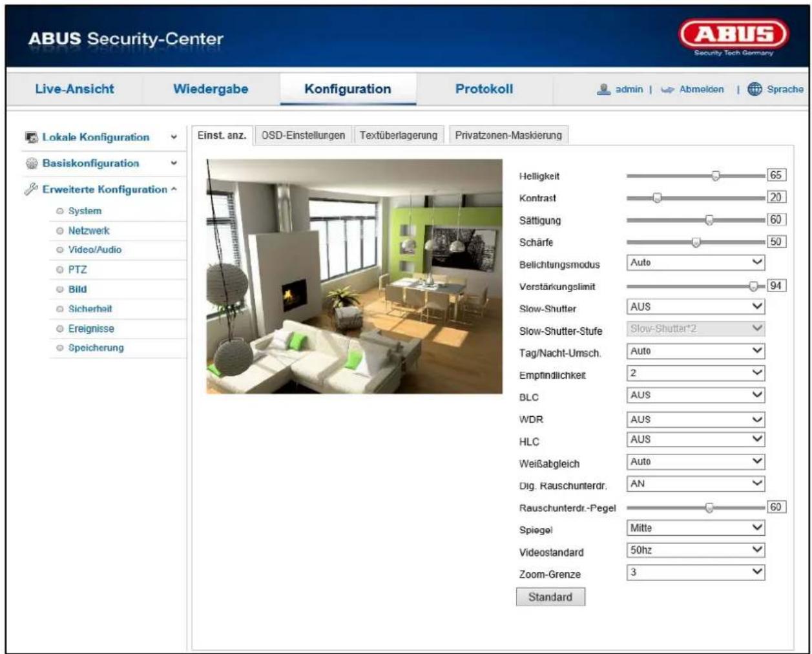This screenshot has height=654, width=812.
Task: Switch to the Wiedergabe tab
Action: (x=211, y=89)
